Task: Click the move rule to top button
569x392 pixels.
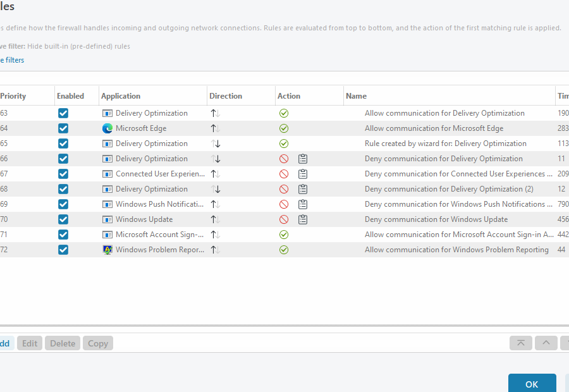Action: click(x=521, y=343)
